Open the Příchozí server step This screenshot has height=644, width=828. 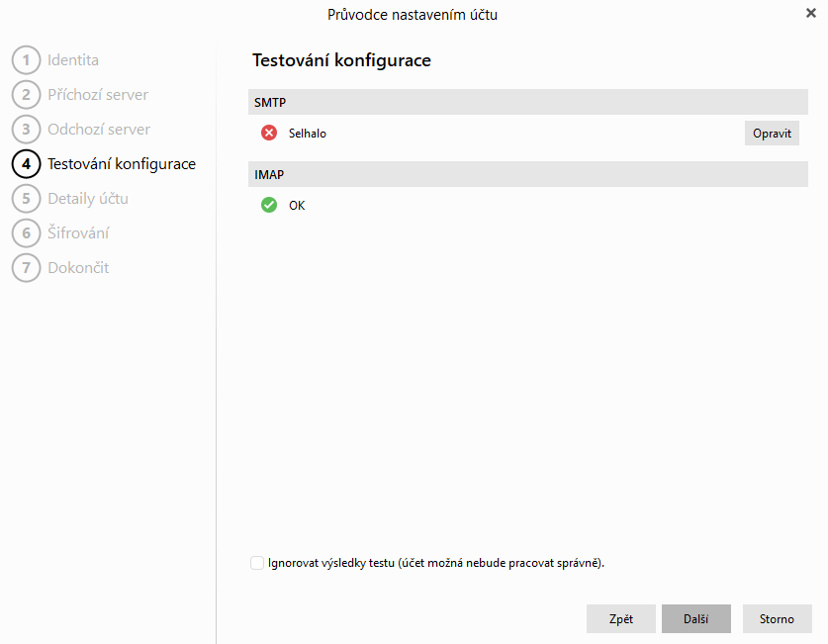98,95
